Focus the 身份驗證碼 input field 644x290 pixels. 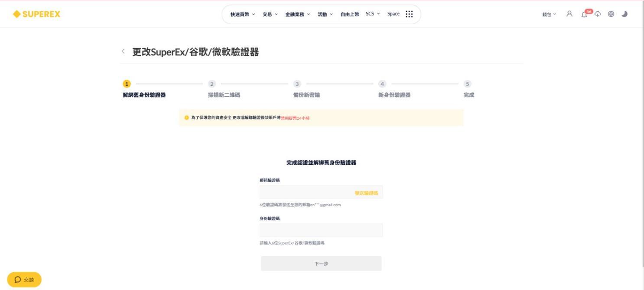tap(321, 230)
